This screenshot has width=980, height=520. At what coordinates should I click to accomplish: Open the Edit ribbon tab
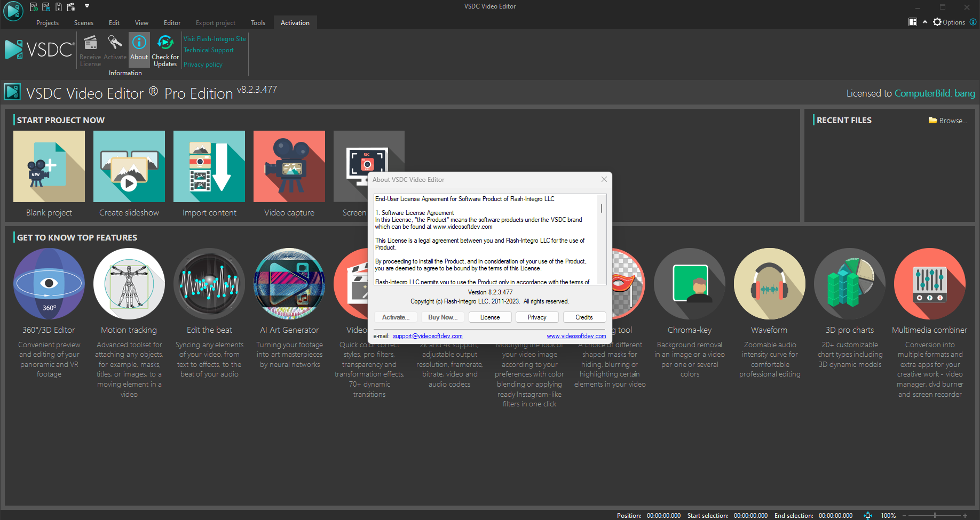(x=114, y=23)
